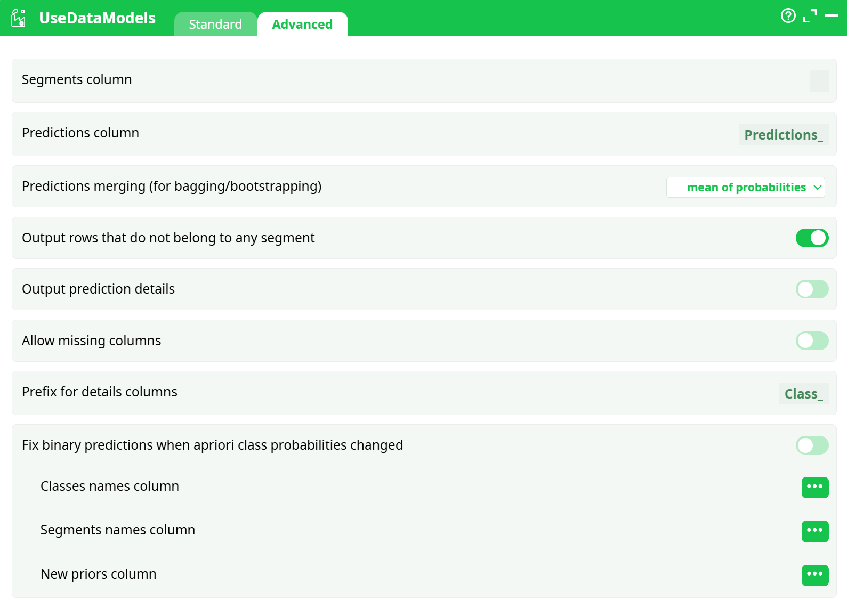Enable the Output prediction details toggle

(x=812, y=289)
